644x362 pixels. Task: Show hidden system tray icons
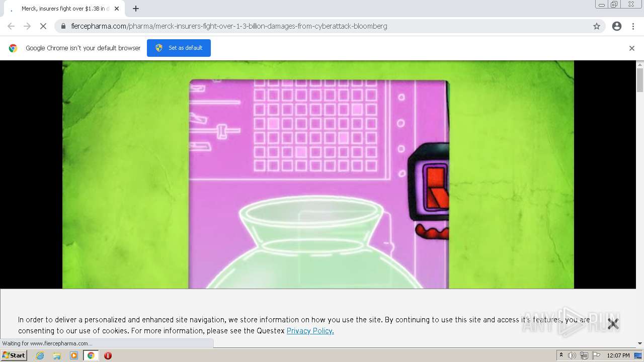[x=561, y=355]
